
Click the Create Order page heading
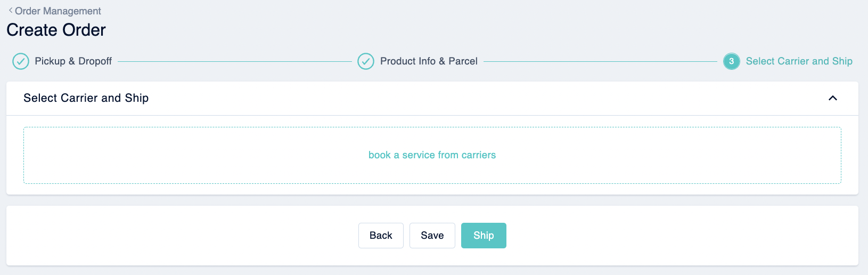tap(56, 30)
